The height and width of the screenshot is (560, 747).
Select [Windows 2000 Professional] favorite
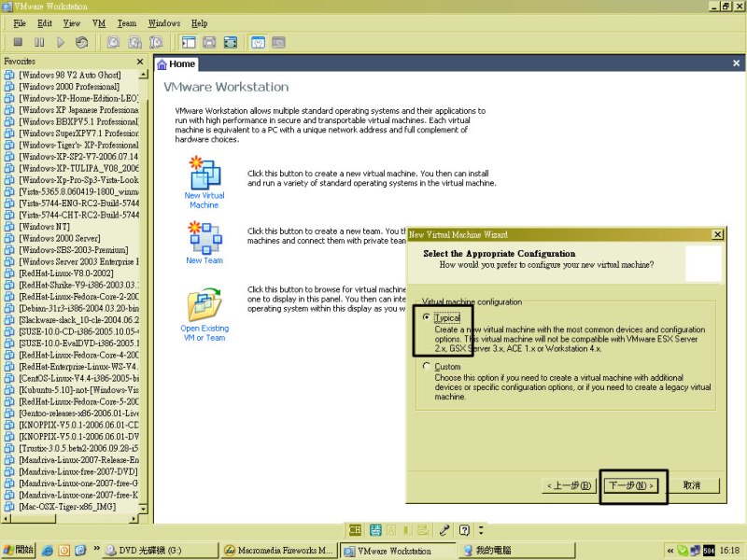click(70, 87)
